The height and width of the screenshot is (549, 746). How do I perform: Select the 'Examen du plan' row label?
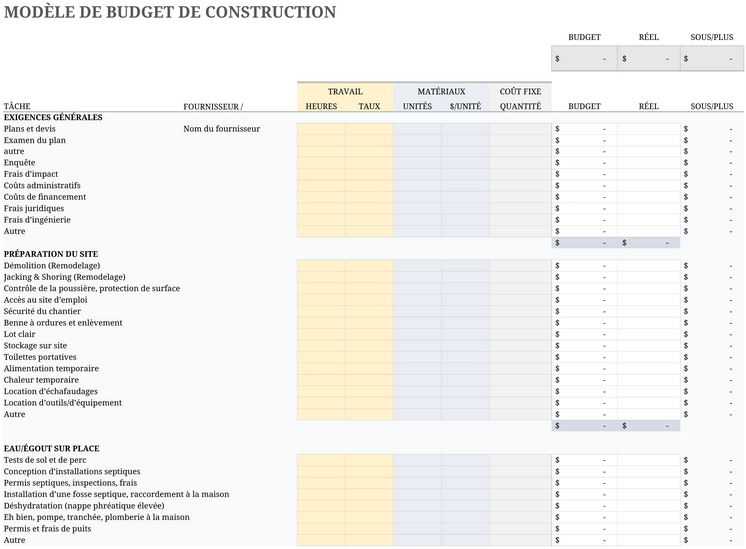click(x=35, y=140)
